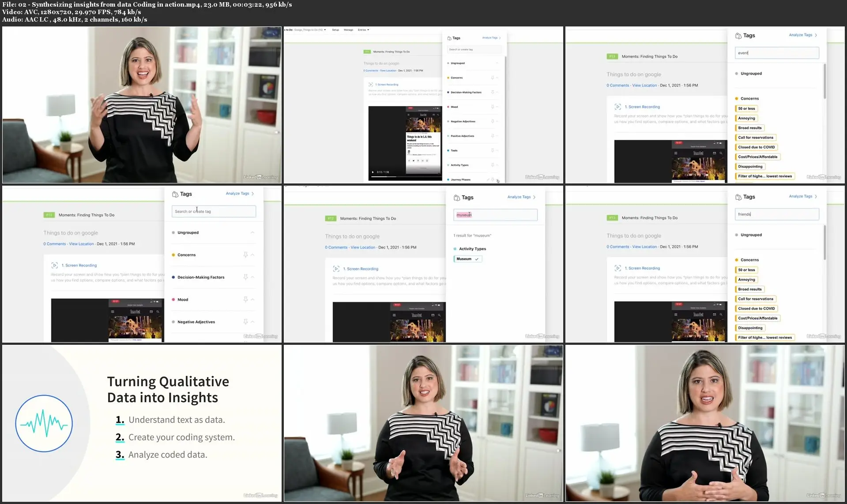The height and width of the screenshot is (504, 847).
Task: Open '1. Screen Recording' link in 'event' frame
Action: 642,107
